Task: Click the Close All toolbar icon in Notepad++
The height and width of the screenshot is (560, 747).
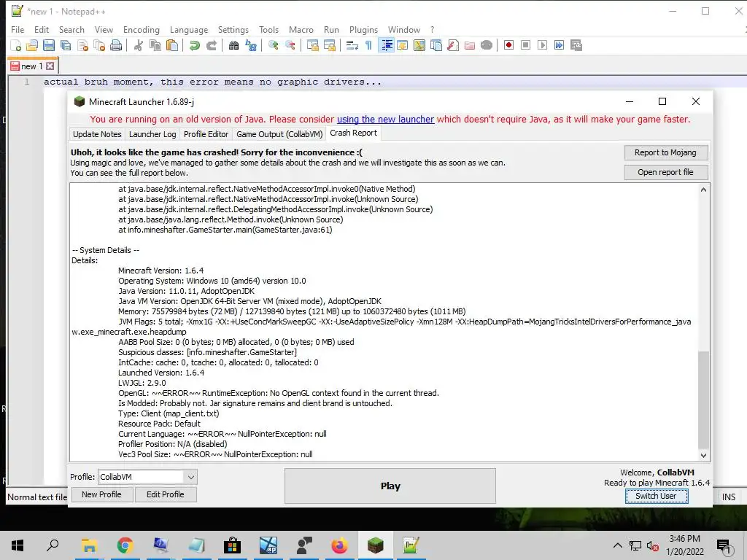Action: pyautogui.click(x=99, y=45)
